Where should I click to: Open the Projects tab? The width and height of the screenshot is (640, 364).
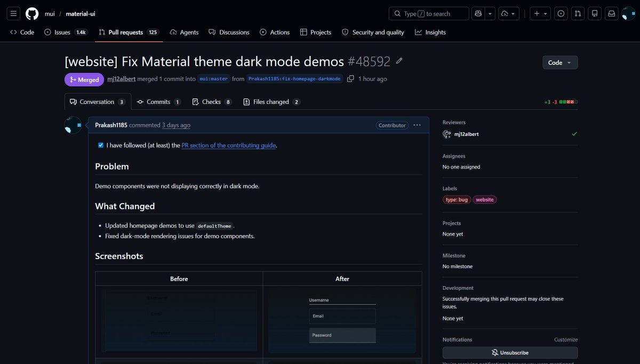coord(316,33)
